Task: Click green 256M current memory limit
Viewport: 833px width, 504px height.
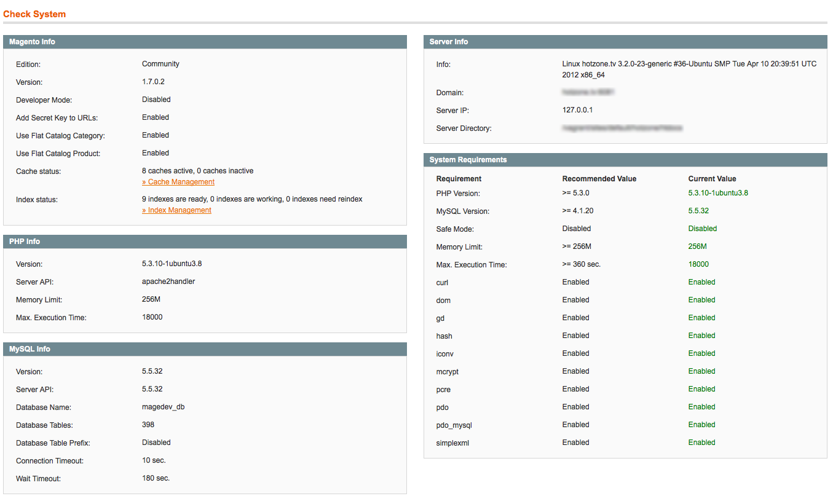Action: click(698, 246)
